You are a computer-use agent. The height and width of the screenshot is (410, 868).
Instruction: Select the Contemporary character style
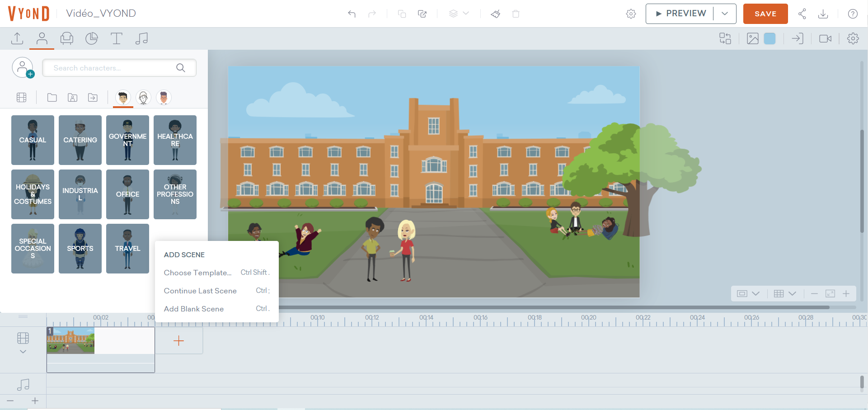pyautogui.click(x=164, y=97)
